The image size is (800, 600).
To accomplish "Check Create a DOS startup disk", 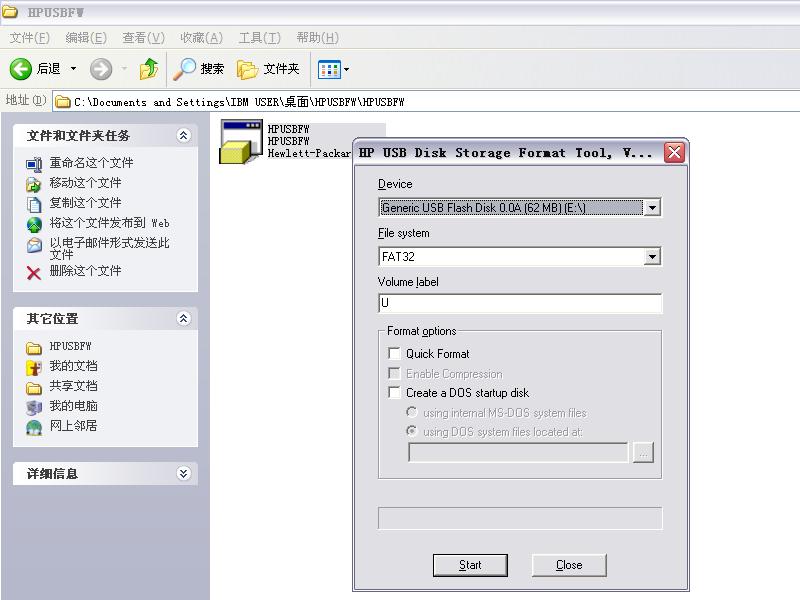I will [394, 393].
